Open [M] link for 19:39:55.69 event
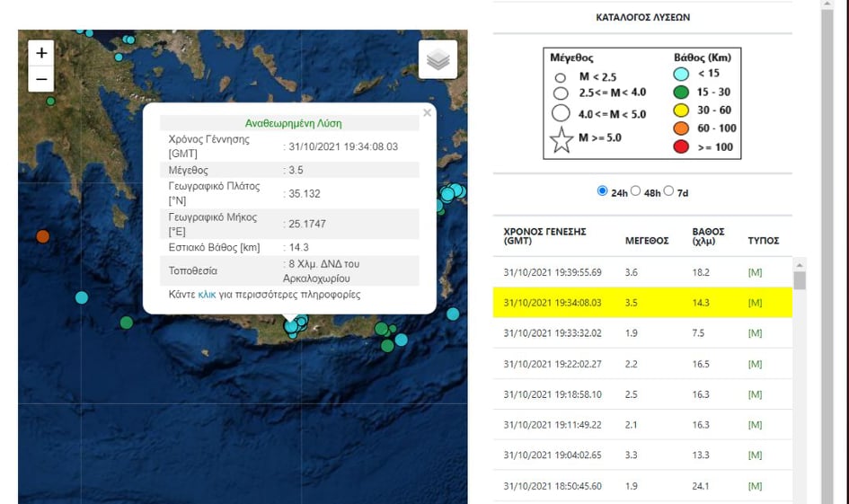Viewport: 849px width, 504px height. pyautogui.click(x=755, y=272)
